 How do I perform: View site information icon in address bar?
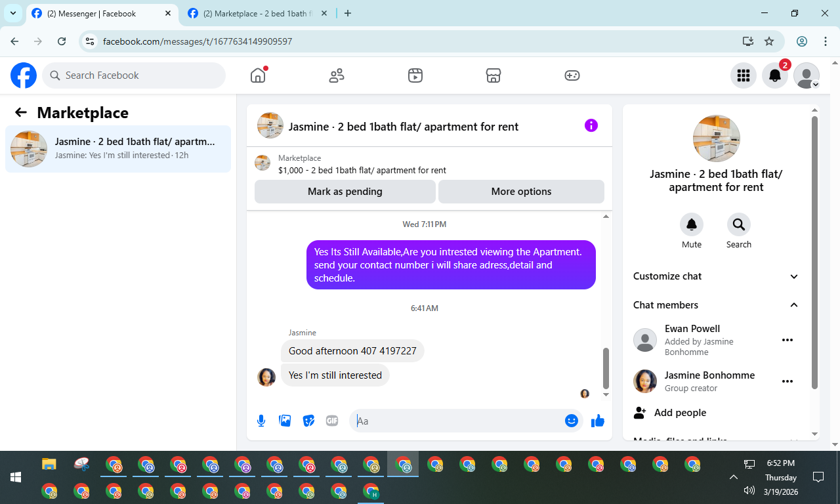(91, 41)
